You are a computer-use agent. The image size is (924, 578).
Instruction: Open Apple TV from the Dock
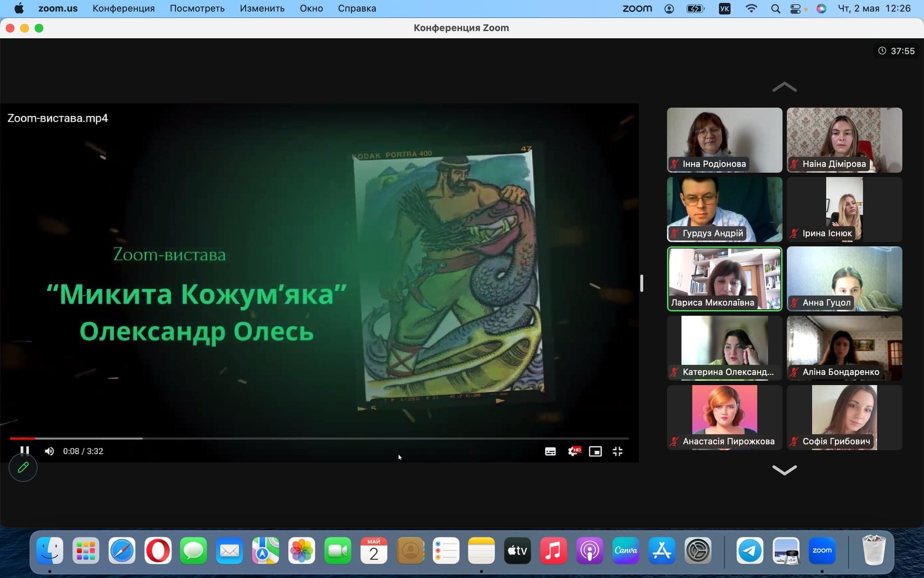point(517,550)
